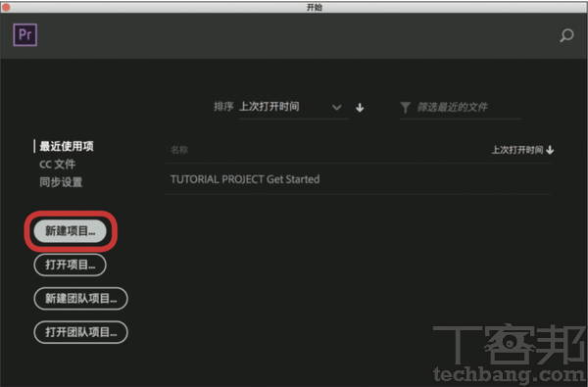
Task: Click the 新建项目 button
Action: coord(71,231)
